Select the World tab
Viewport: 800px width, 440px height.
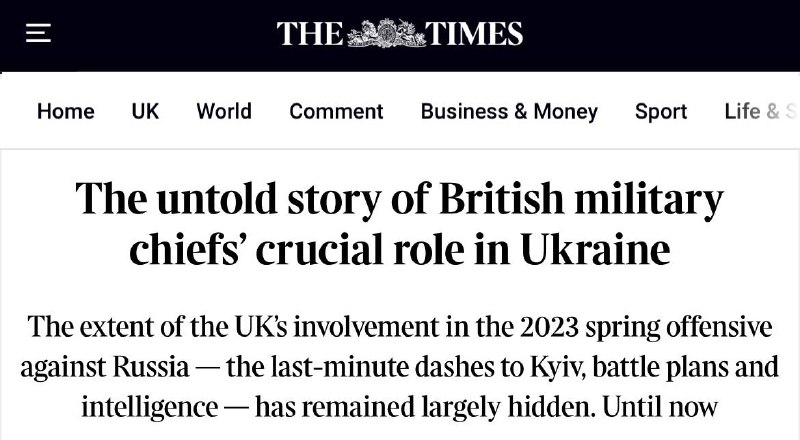coord(224,111)
